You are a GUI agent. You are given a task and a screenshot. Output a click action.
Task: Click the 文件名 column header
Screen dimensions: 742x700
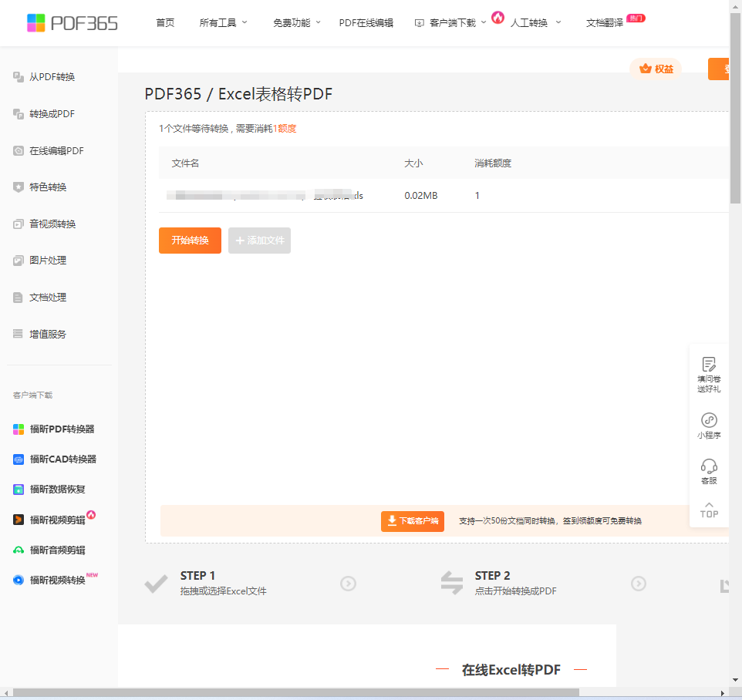[185, 163]
